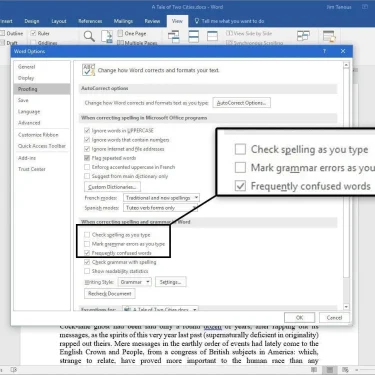The height and width of the screenshot is (375, 375).
Task: Switch to Print Layout in status bar
Action: click(x=330, y=369)
